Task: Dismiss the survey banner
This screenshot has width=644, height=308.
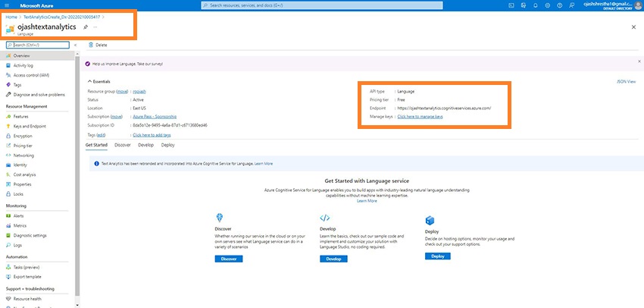Action: click(639, 61)
